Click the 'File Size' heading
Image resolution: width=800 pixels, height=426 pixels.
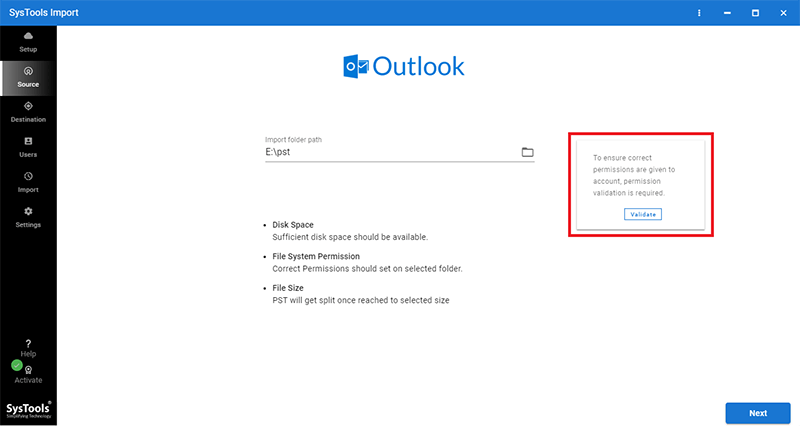coord(288,288)
